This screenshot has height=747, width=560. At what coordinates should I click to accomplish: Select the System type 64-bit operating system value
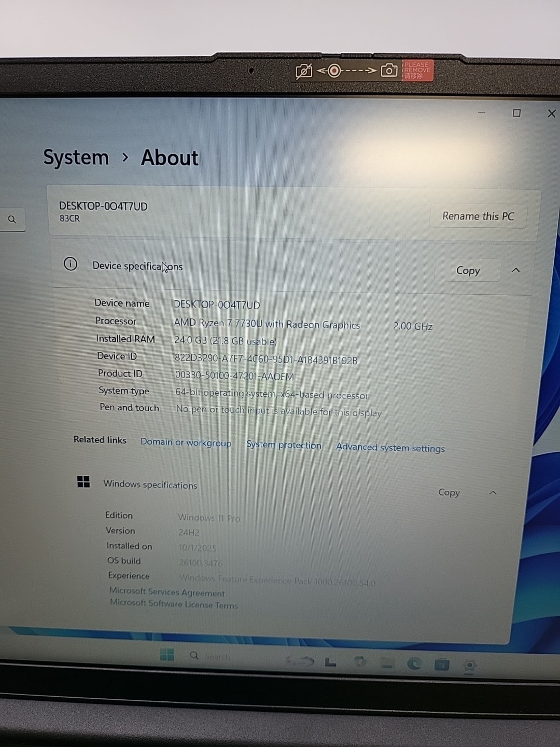(272, 394)
